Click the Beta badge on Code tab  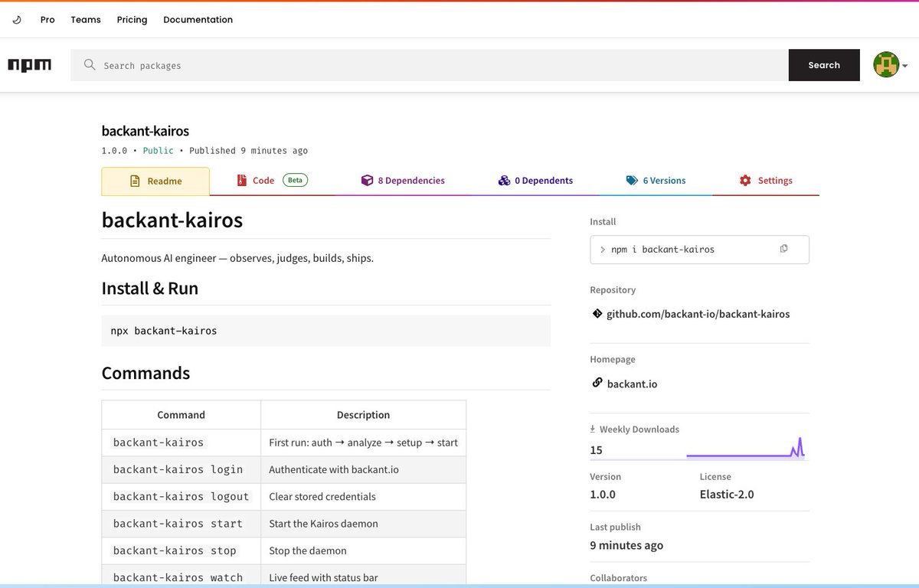[296, 181]
